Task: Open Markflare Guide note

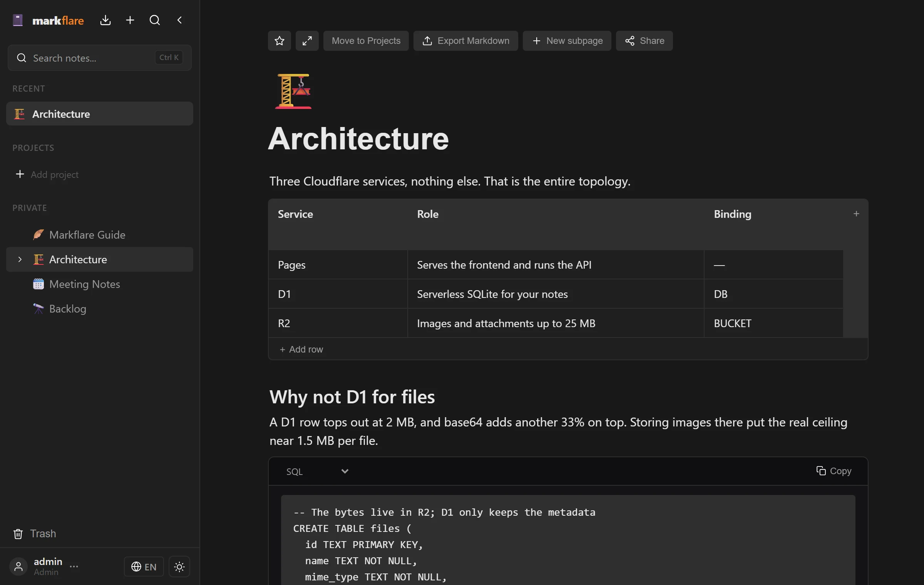Action: tap(100, 235)
